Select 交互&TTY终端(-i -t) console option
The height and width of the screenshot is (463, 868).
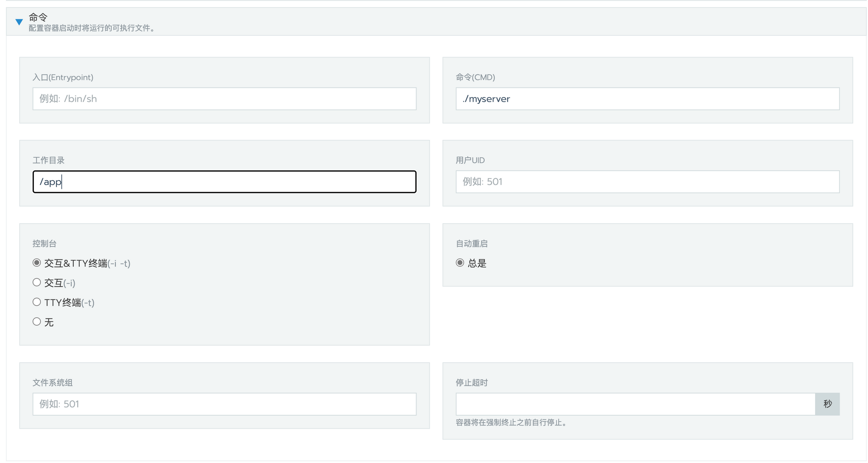37,263
